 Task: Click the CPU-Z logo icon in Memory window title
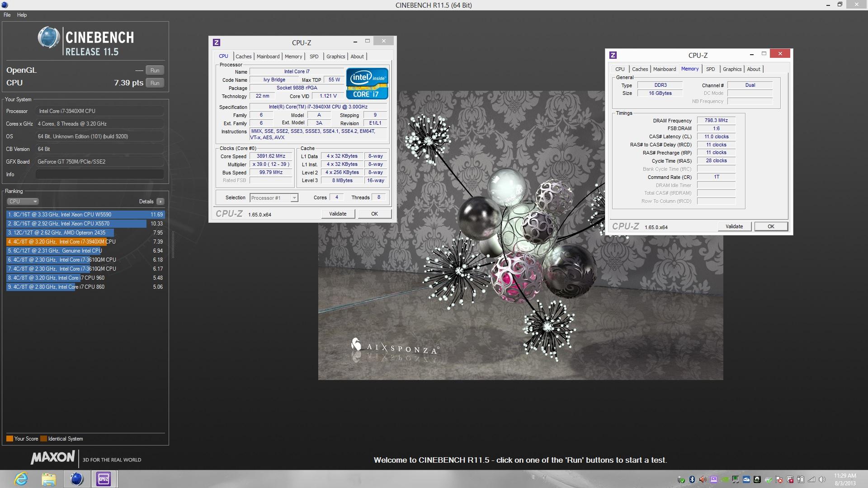[x=613, y=55]
